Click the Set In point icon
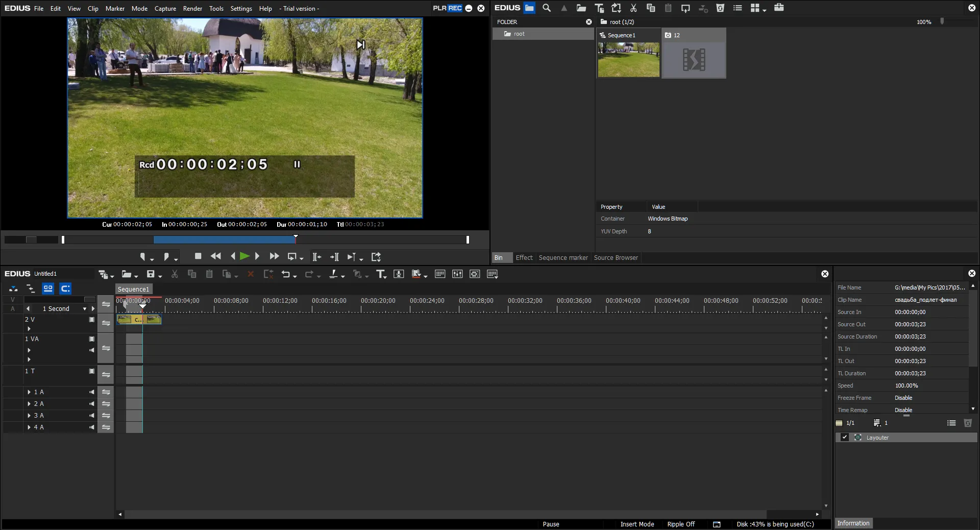This screenshot has height=530, width=980. [x=143, y=257]
